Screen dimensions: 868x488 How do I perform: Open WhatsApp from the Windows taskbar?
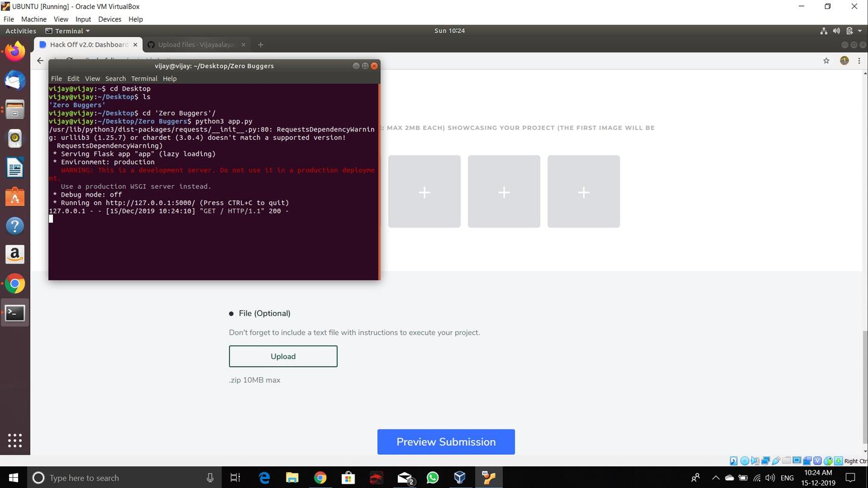433,477
